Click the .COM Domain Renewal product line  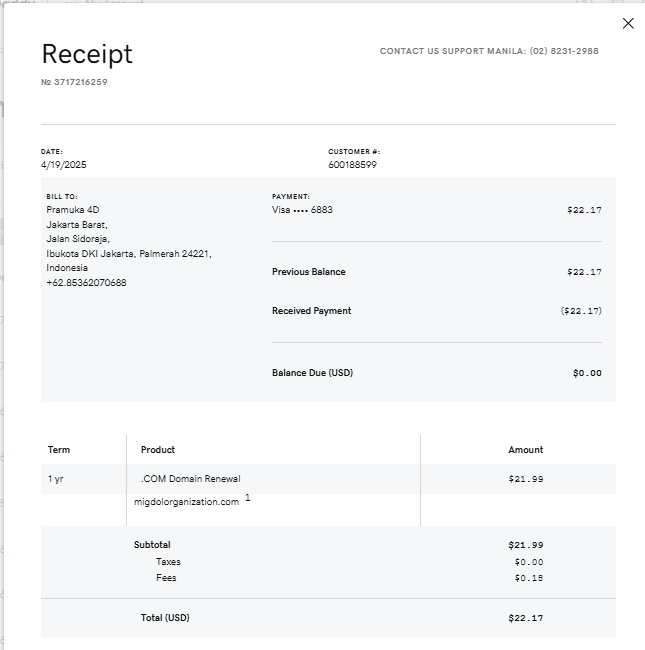coord(191,479)
